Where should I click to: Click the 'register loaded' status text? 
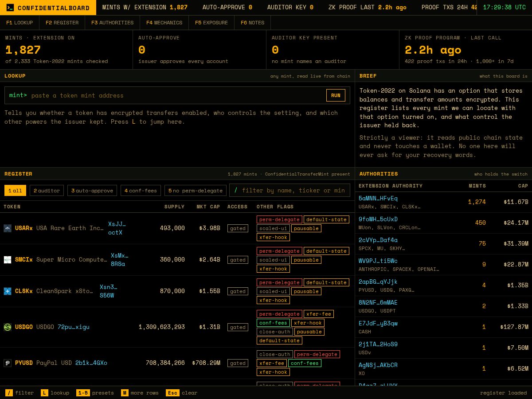(504, 393)
